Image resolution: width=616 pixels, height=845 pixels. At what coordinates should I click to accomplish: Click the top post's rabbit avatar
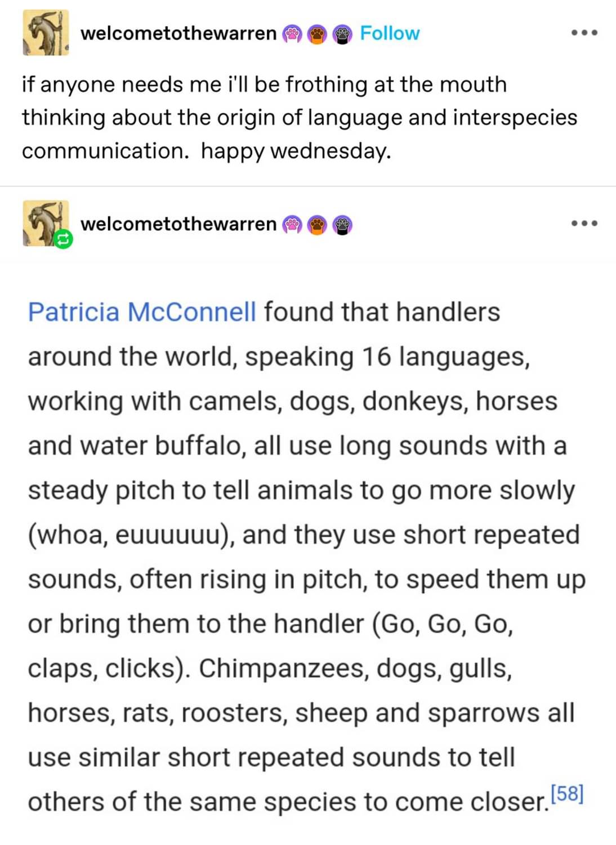(x=45, y=33)
